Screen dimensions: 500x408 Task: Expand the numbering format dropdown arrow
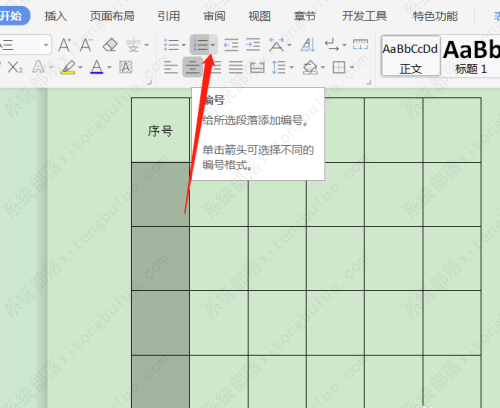pyautogui.click(x=213, y=45)
